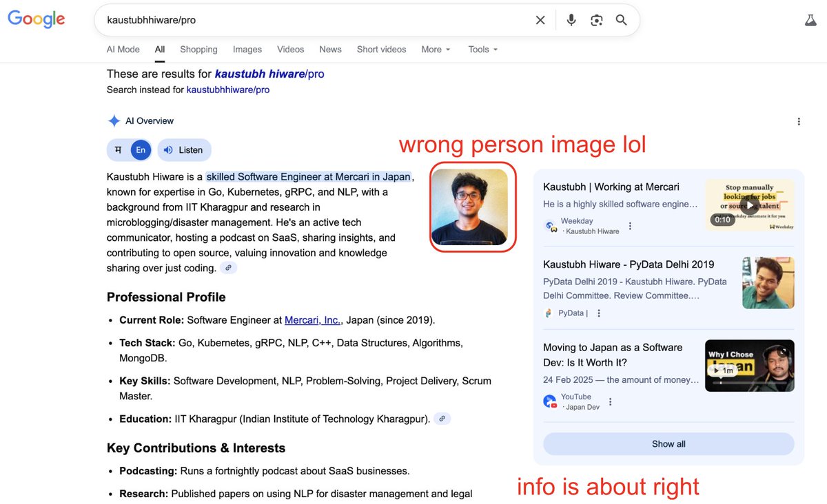
Task: Click the magnifying glass search icon
Action: pyautogui.click(x=622, y=20)
